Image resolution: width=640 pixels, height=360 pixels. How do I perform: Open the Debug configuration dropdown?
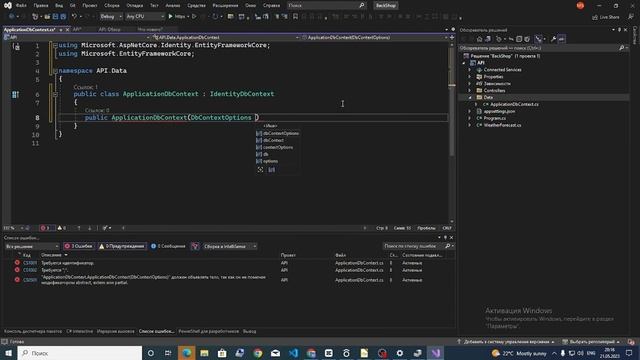(111, 16)
